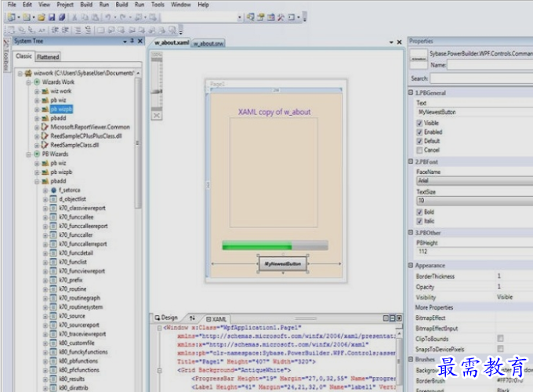
Task: Collapse the Wizards Work tree node
Action: pyautogui.click(x=28, y=82)
